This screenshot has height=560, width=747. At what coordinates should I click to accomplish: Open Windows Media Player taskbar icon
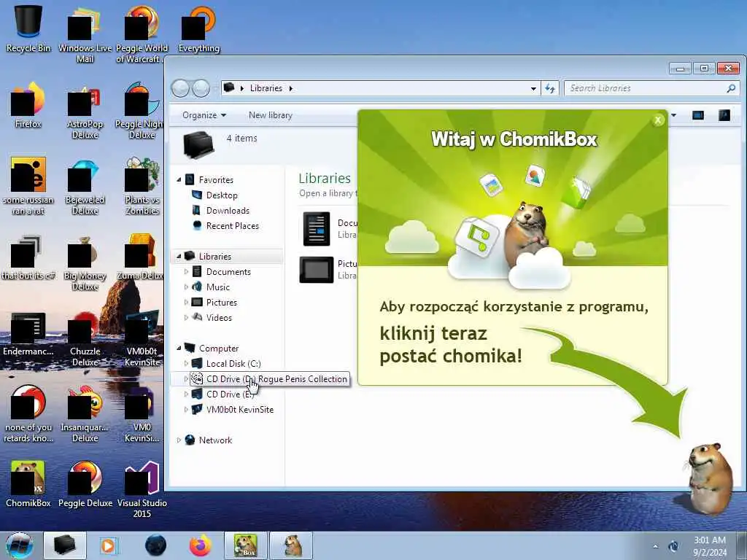pyautogui.click(x=108, y=545)
